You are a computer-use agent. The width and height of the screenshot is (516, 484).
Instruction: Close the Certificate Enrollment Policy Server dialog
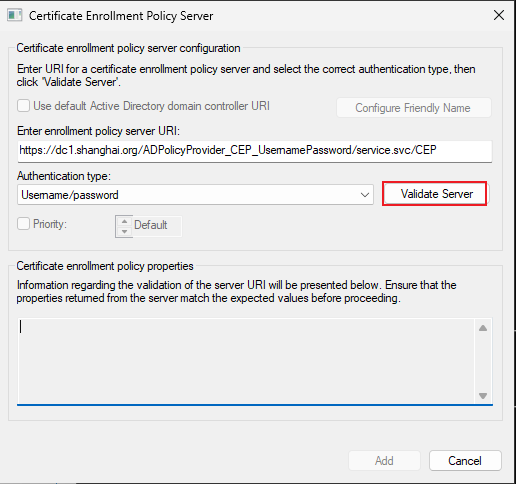[499, 15]
